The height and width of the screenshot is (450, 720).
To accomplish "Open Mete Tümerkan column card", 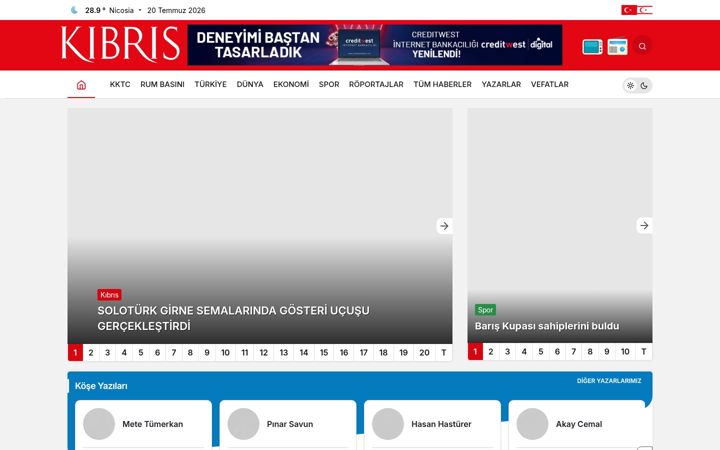I will coord(143,425).
